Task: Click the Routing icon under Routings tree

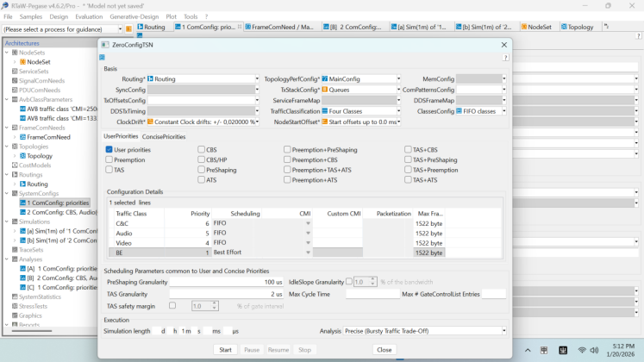Action: pyautogui.click(x=22, y=184)
